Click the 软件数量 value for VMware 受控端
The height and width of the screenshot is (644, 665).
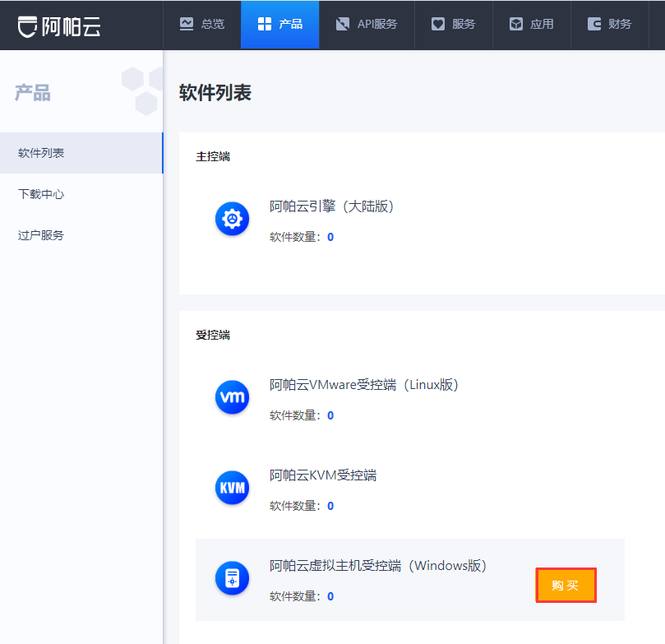[330, 415]
